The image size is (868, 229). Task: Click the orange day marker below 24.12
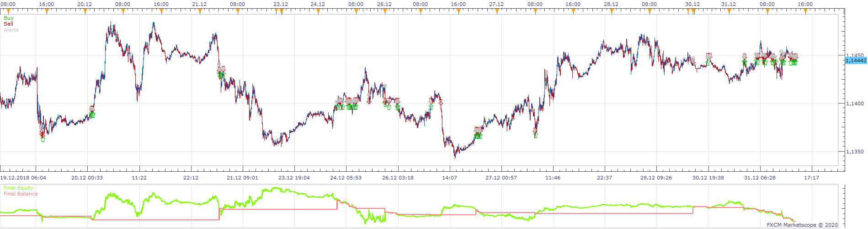tap(318, 11)
